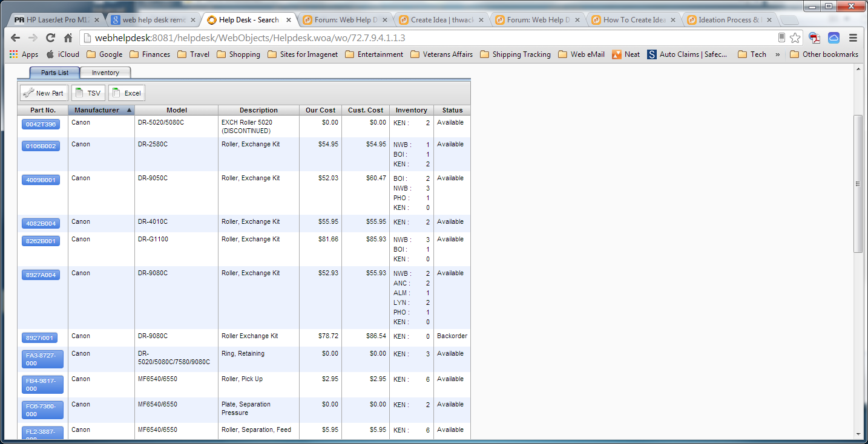
Task: Export parts list using the TSV icon
Action: pos(79,93)
